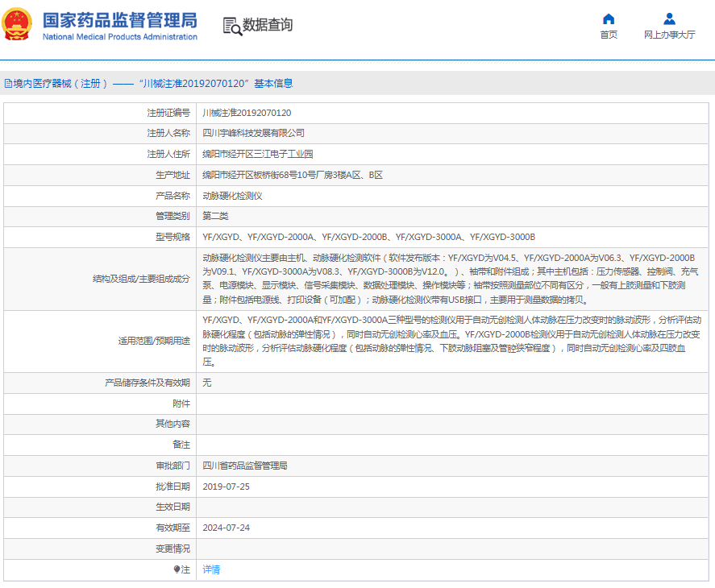Click the document icon beside 境内医疗器械
Screen dimensions: 715x588
(x=8, y=83)
